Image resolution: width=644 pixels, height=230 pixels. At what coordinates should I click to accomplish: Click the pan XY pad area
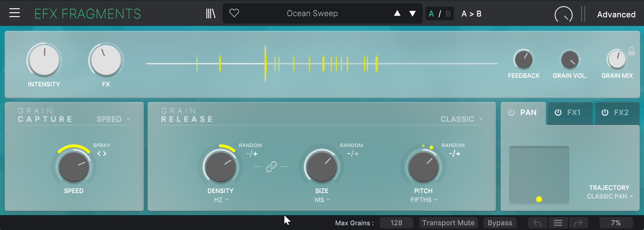pyautogui.click(x=539, y=175)
